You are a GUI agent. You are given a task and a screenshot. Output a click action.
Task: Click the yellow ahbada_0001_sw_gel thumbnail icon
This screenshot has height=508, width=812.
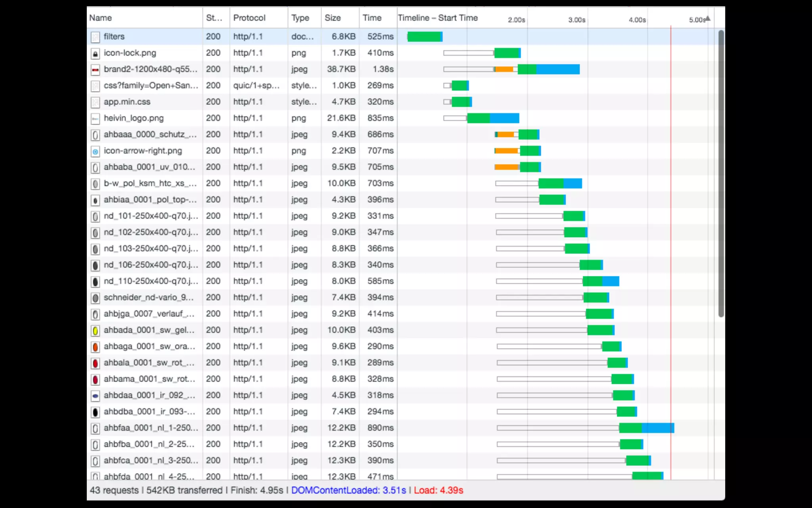tap(95, 330)
